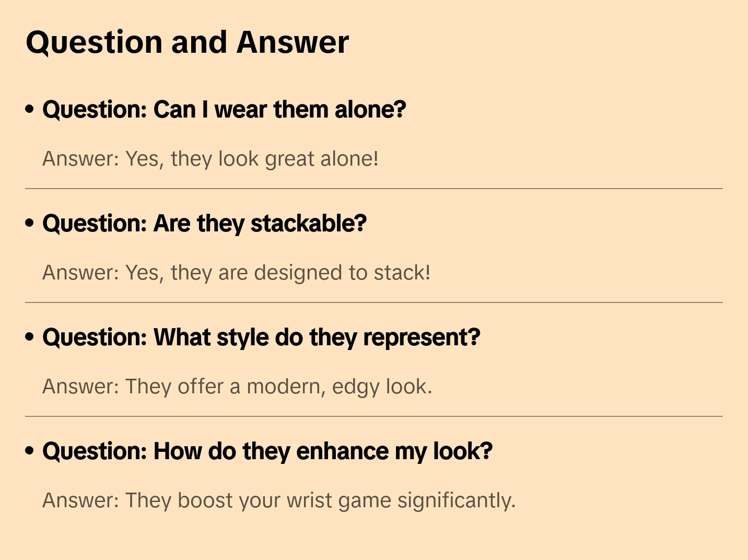Click the word "significantly." in the last answer
748x560 pixels.
coord(456,500)
